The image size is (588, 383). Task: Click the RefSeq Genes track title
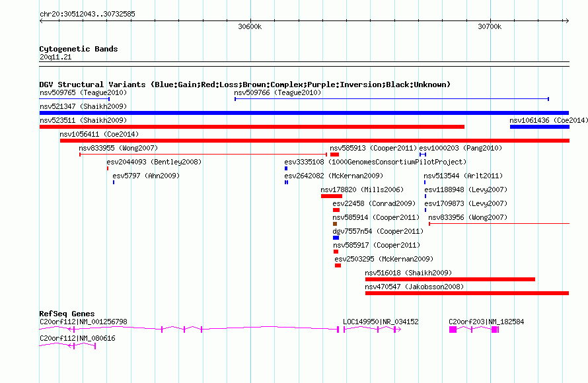click(x=67, y=314)
